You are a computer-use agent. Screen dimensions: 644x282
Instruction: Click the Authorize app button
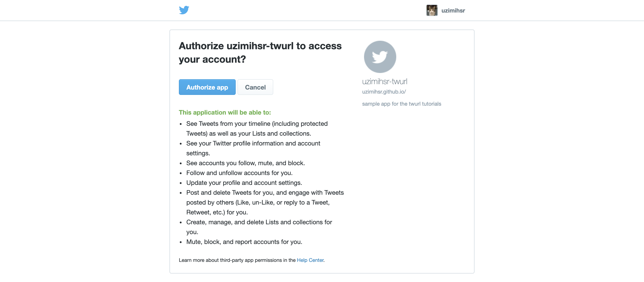pos(207,87)
